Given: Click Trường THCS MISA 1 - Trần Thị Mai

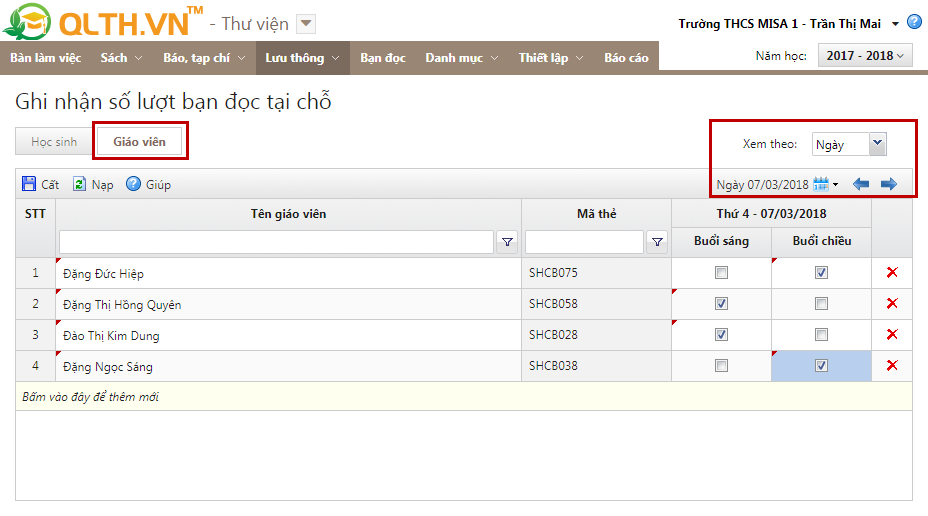Looking at the screenshot, I should pyautogui.click(x=779, y=24).
